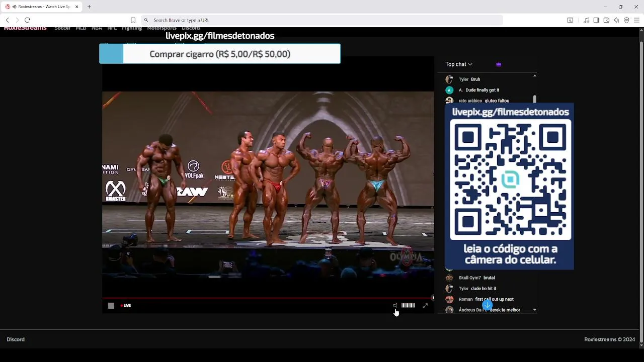
Task: Open the Discord link in the footer
Action: tap(16, 339)
